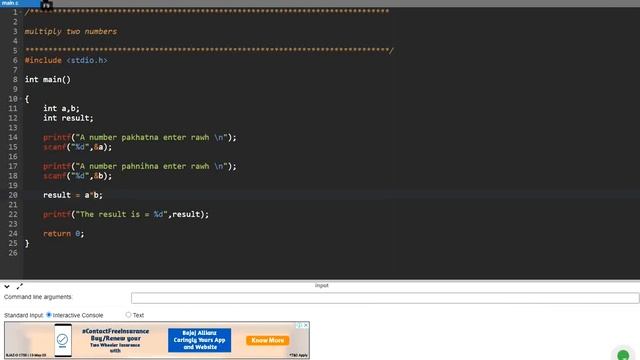Collapse the input panel with chevron icon
Image resolution: width=640 pixels, height=360 pixels.
[7, 287]
